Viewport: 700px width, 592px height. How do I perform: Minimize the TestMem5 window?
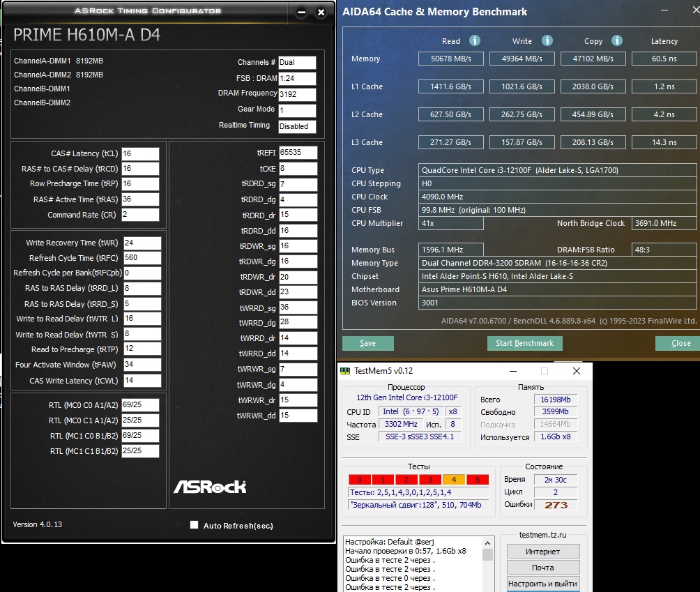pyautogui.click(x=512, y=371)
